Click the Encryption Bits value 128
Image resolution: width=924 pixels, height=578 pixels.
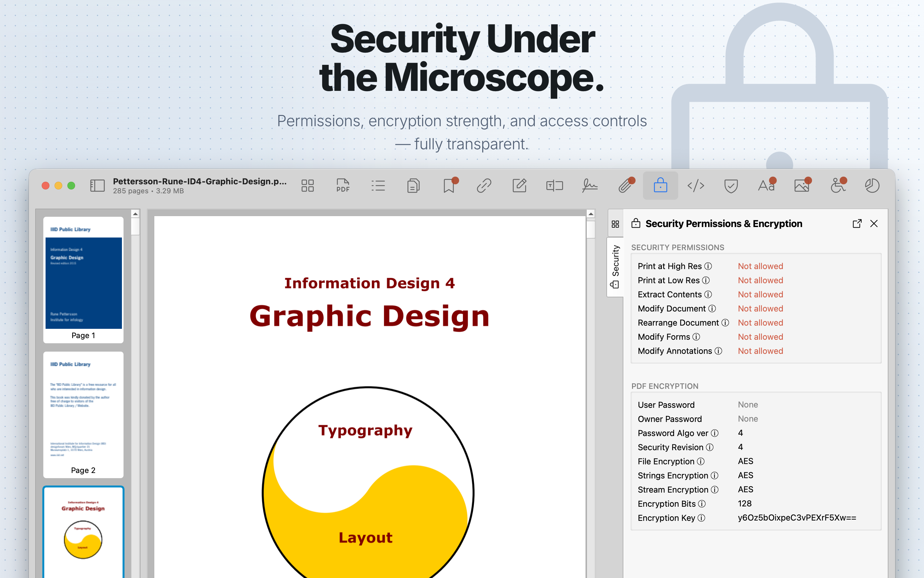745,504
